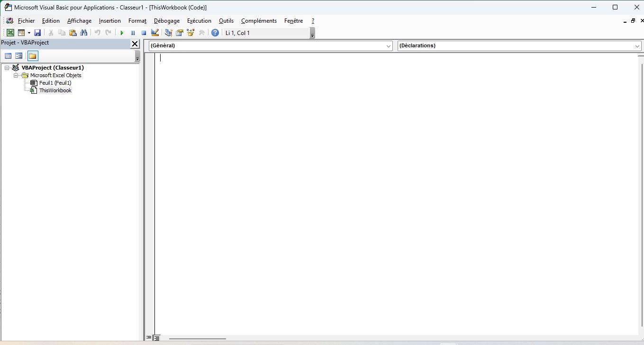Click the View Microsoft Excel icon
Image resolution: width=644 pixels, height=345 pixels.
10,33
